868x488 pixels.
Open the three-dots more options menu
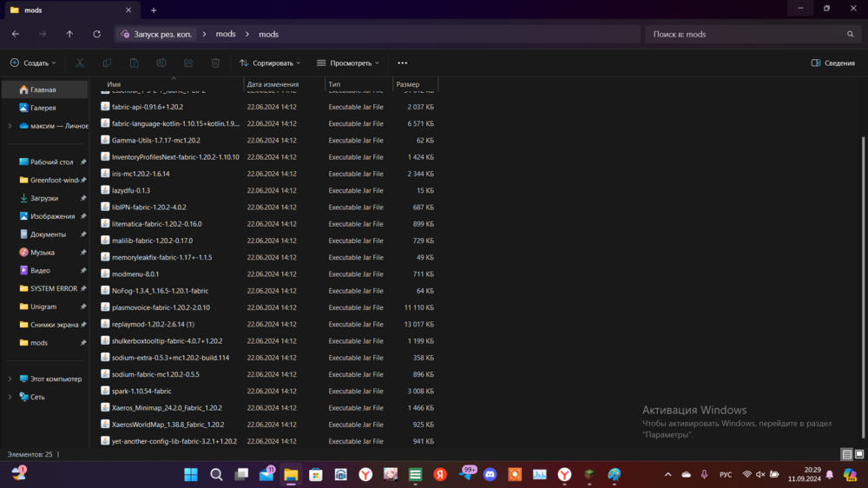[403, 63]
